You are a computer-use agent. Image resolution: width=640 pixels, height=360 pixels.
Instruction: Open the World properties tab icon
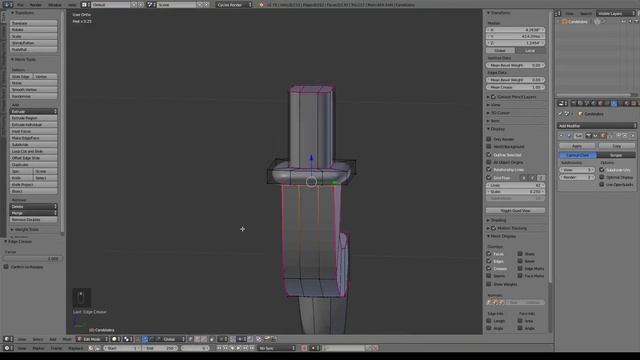593,103
